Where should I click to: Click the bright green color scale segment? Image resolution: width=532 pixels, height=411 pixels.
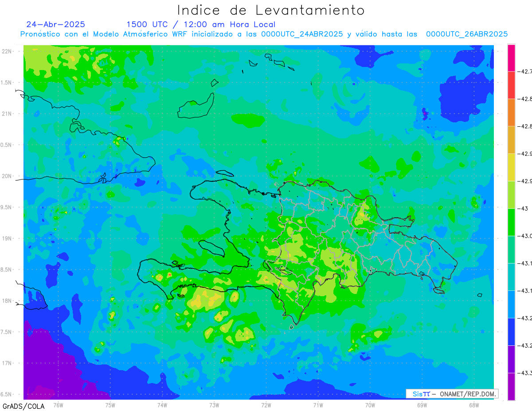[511, 222]
